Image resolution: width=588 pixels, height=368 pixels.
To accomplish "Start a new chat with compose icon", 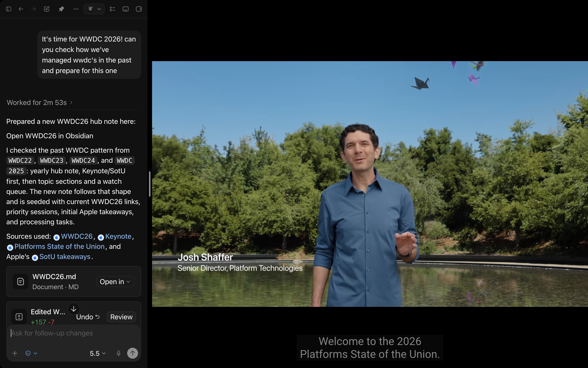I will (x=47, y=9).
